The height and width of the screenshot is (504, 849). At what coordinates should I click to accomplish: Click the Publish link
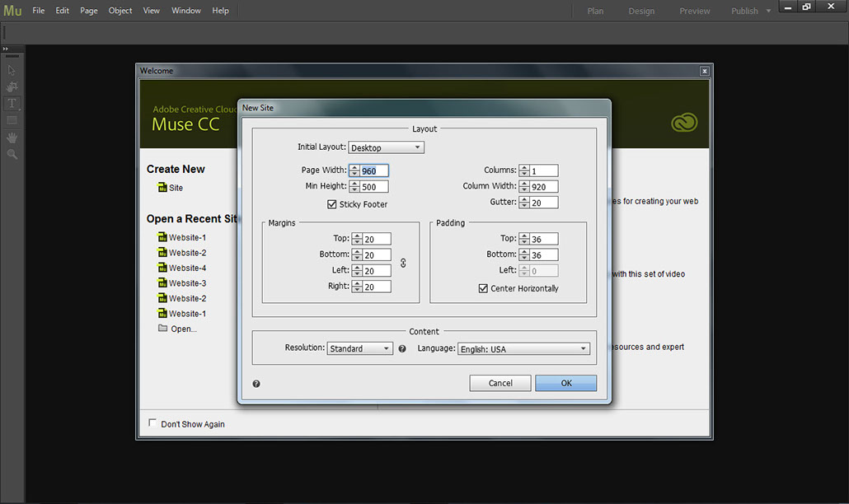[x=744, y=11]
